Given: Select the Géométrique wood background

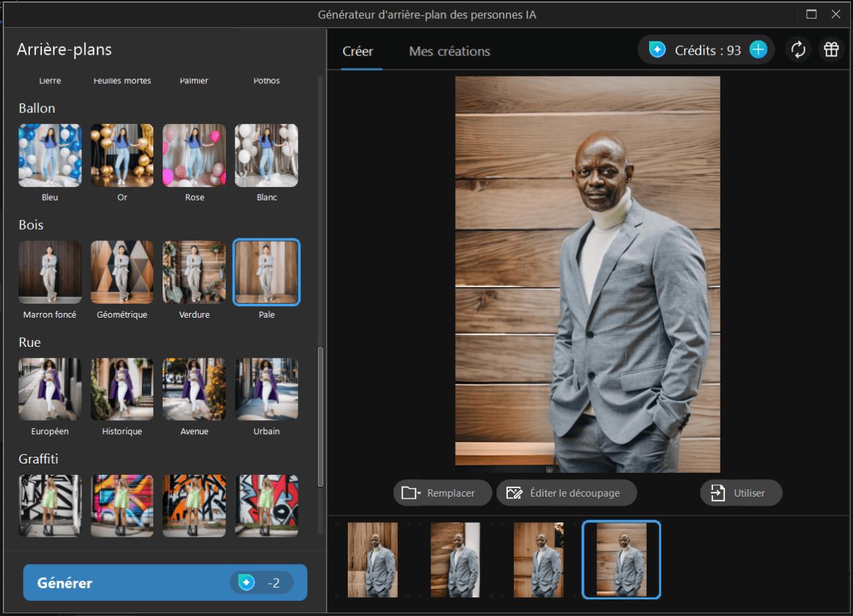Looking at the screenshot, I should (122, 272).
